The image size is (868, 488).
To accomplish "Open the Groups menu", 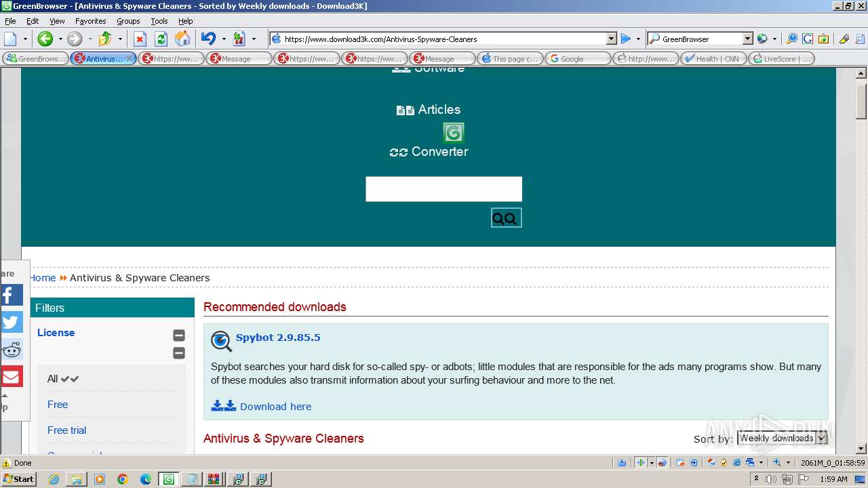I will pyautogui.click(x=128, y=21).
